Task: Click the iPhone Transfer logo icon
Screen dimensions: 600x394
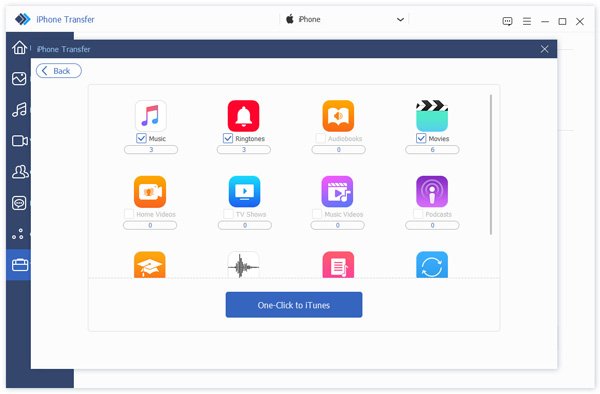Action: (23, 19)
